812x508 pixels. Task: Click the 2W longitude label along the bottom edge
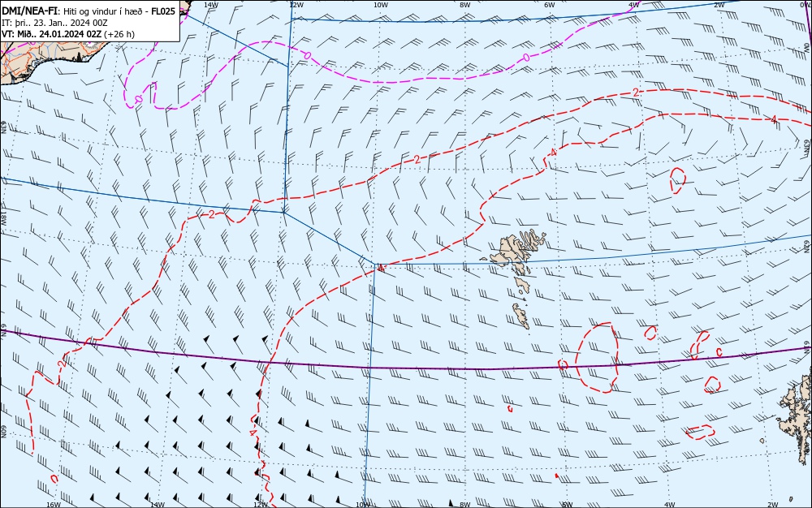coord(772,505)
